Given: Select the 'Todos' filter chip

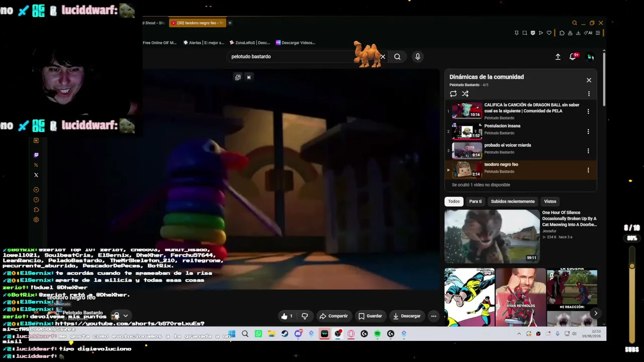Looking at the screenshot, I should [x=454, y=202].
